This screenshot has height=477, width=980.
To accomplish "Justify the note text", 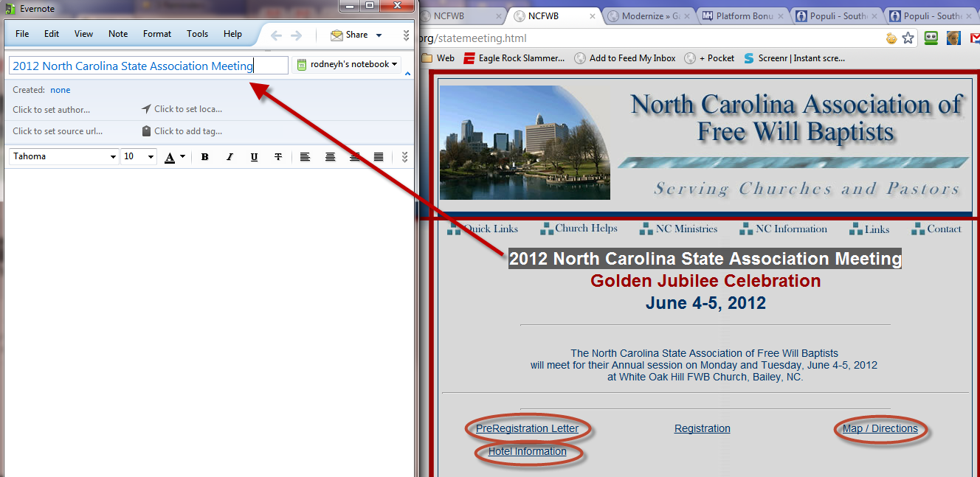I will coord(379,157).
